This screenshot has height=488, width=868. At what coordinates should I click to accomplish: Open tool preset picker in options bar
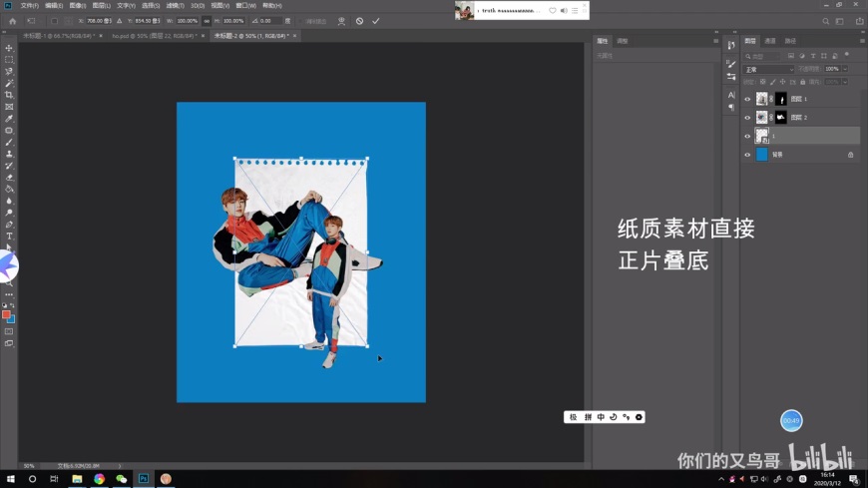(x=31, y=21)
